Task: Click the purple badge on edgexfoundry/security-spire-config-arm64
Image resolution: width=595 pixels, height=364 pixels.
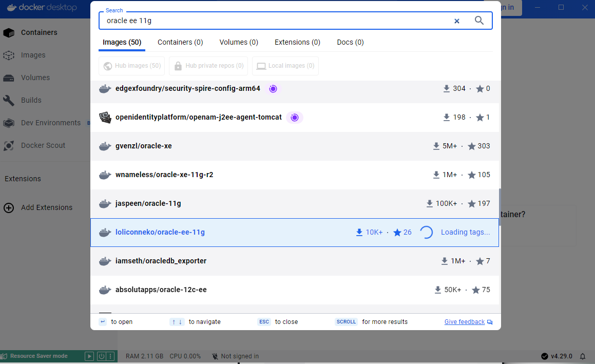Action: click(x=273, y=88)
